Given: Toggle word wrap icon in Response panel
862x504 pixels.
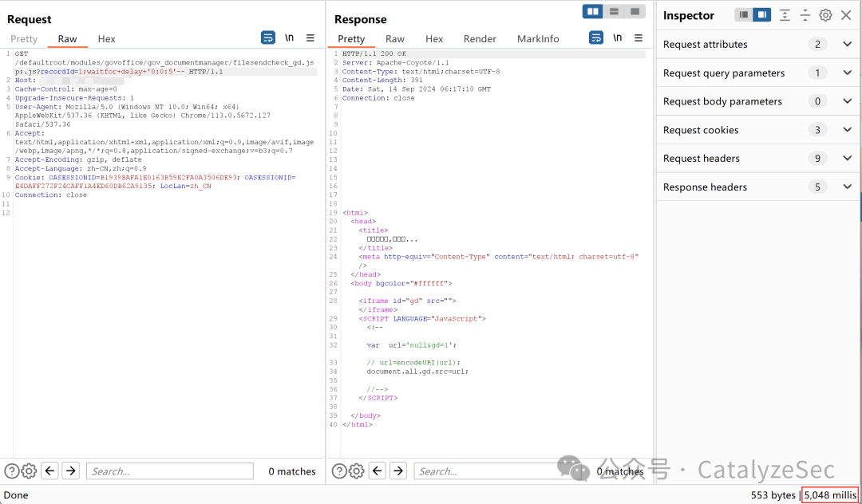Looking at the screenshot, I should [596, 38].
